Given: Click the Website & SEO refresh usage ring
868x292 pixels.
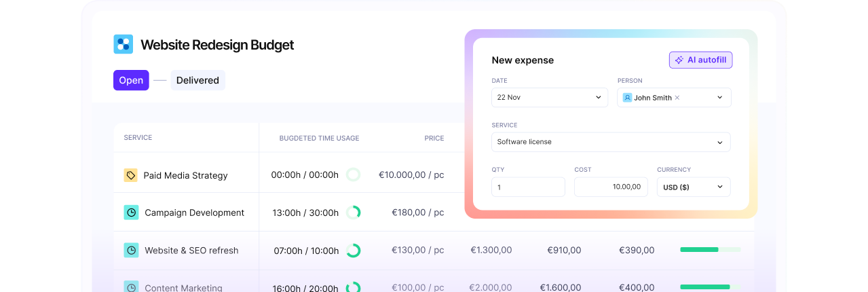Looking at the screenshot, I should [x=353, y=251].
